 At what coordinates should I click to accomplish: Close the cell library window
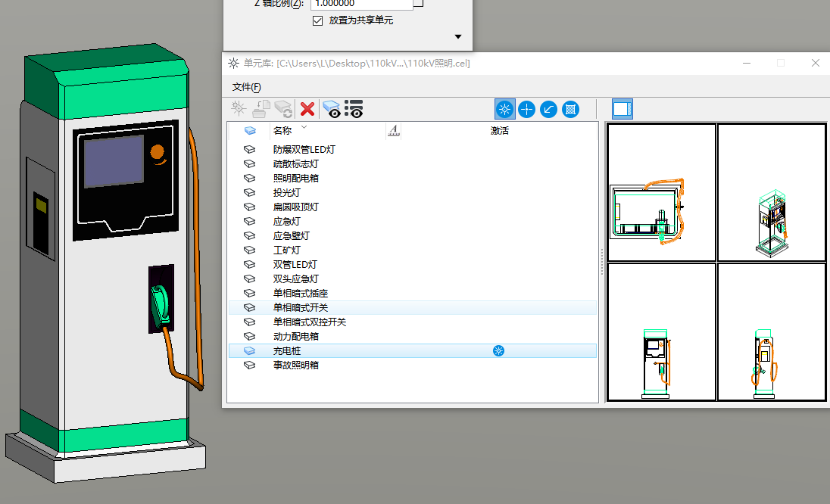815,63
